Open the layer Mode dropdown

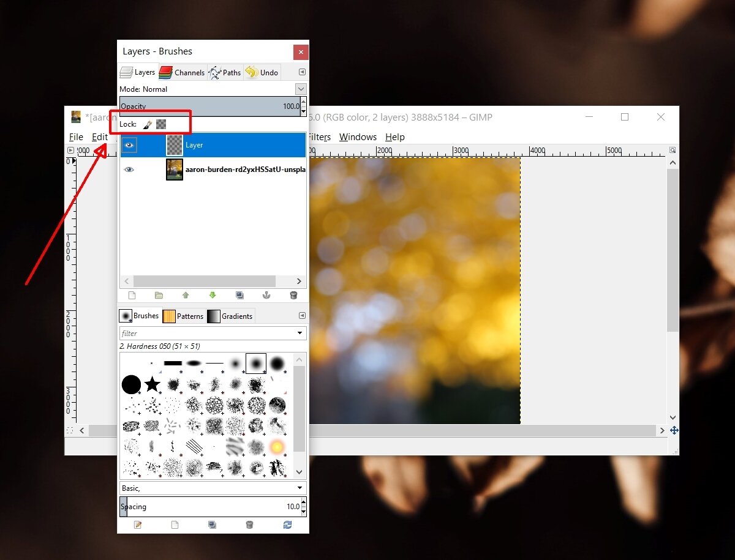(301, 89)
